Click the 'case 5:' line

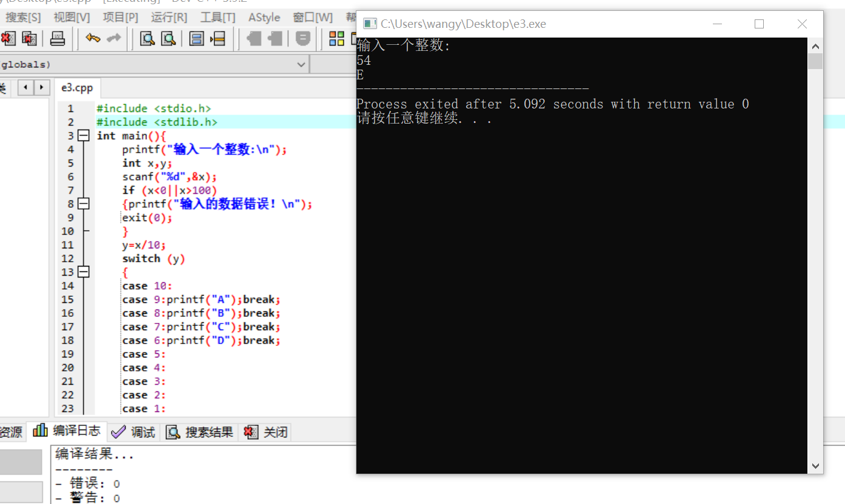pos(144,354)
